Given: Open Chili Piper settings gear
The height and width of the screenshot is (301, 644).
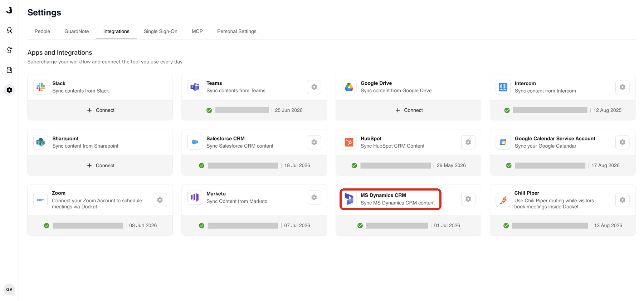Looking at the screenshot, I should click(x=623, y=200).
